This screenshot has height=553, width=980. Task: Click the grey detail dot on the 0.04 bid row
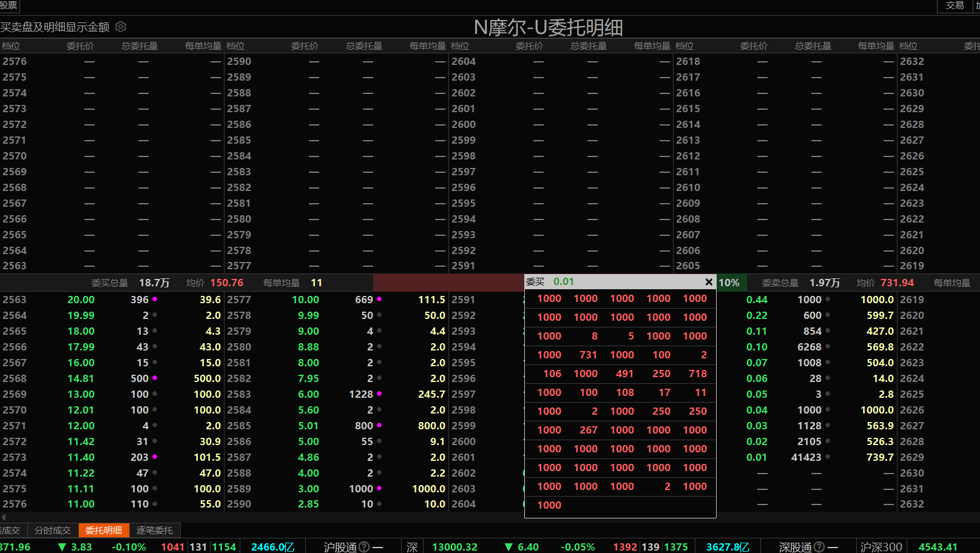828,409
